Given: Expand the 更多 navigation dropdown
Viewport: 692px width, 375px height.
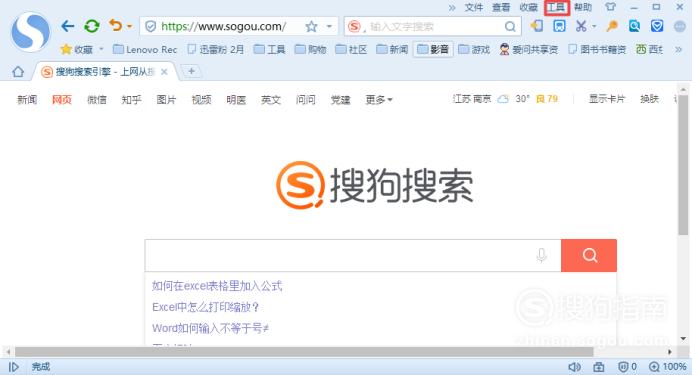Looking at the screenshot, I should (x=379, y=100).
